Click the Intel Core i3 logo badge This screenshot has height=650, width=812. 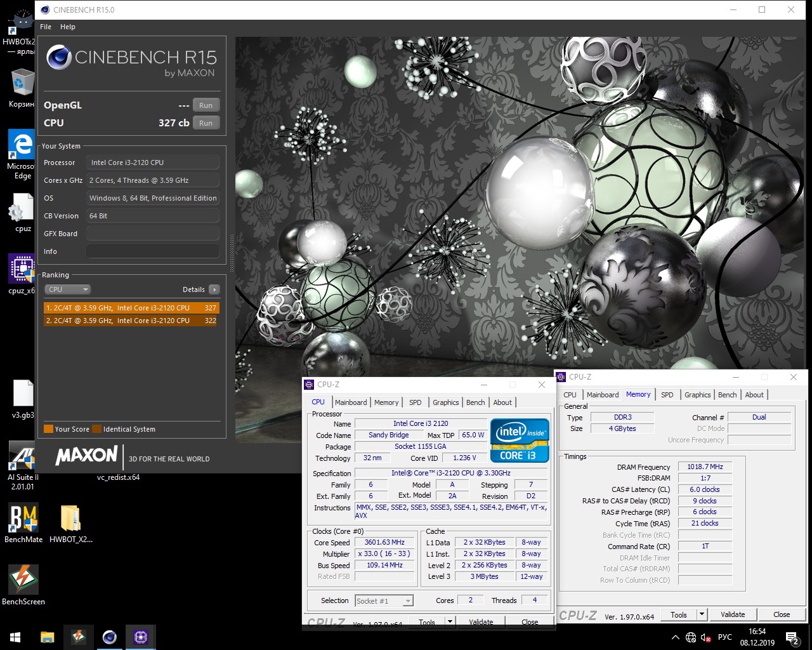pyautogui.click(x=519, y=440)
